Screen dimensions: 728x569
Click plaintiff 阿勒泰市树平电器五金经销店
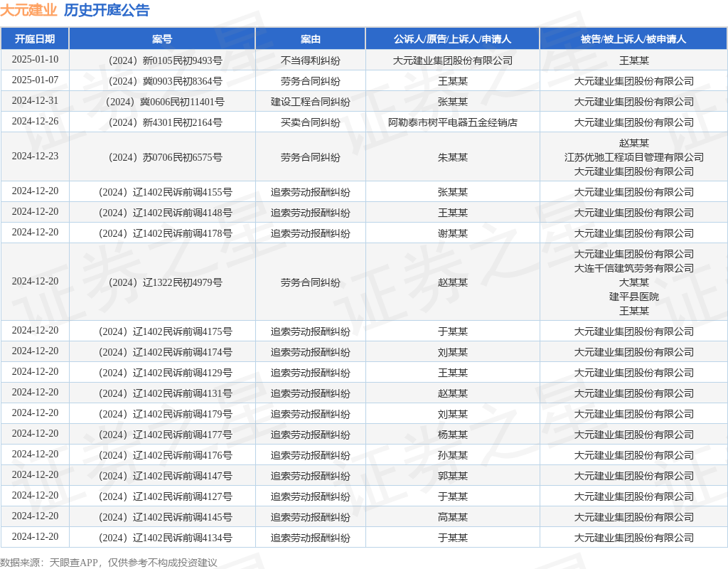point(453,122)
